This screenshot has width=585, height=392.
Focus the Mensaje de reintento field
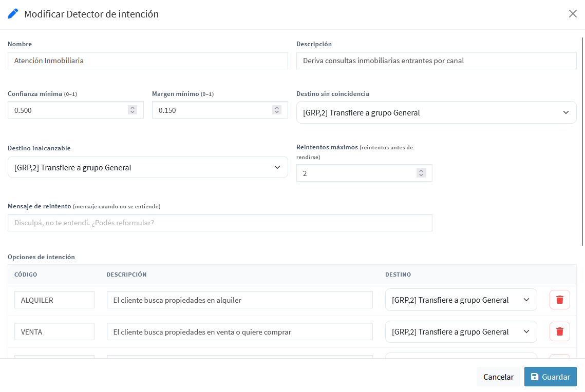tap(220, 223)
